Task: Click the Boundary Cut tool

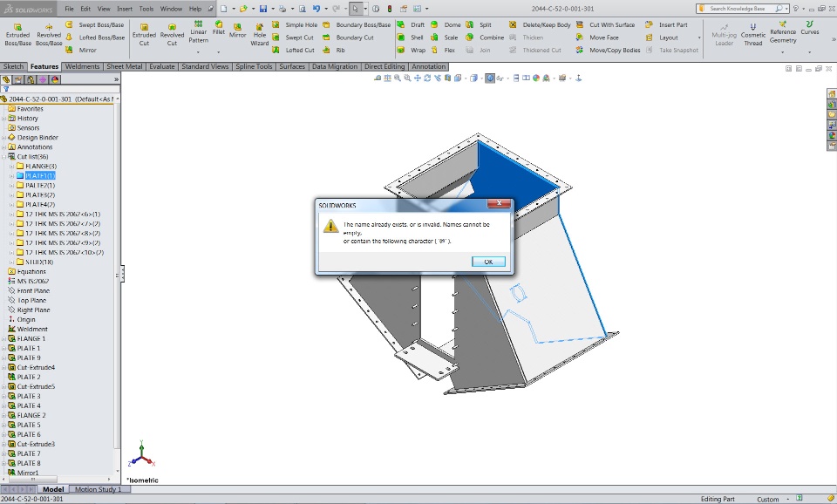Action: click(x=348, y=37)
